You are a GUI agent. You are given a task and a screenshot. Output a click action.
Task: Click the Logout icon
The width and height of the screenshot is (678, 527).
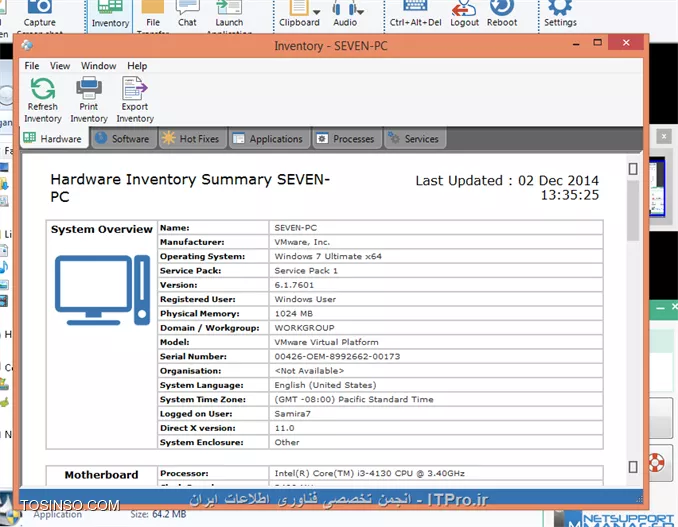(464, 7)
